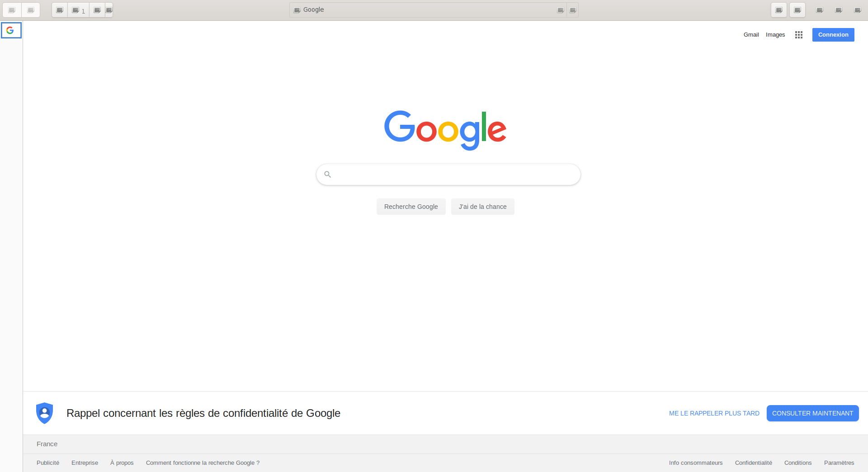Click the France country label
The height and width of the screenshot is (472, 868).
click(x=47, y=444)
